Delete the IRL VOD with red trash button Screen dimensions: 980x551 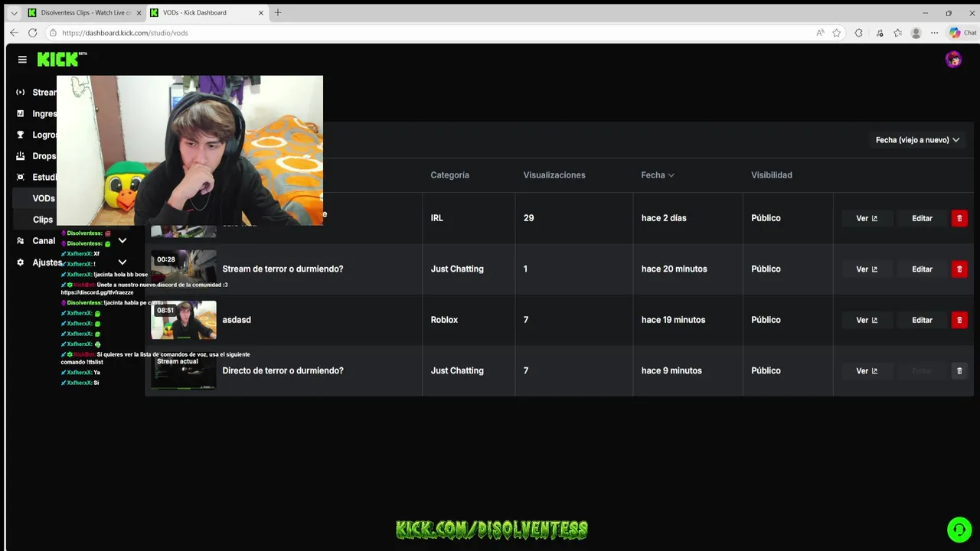pyautogui.click(x=959, y=218)
